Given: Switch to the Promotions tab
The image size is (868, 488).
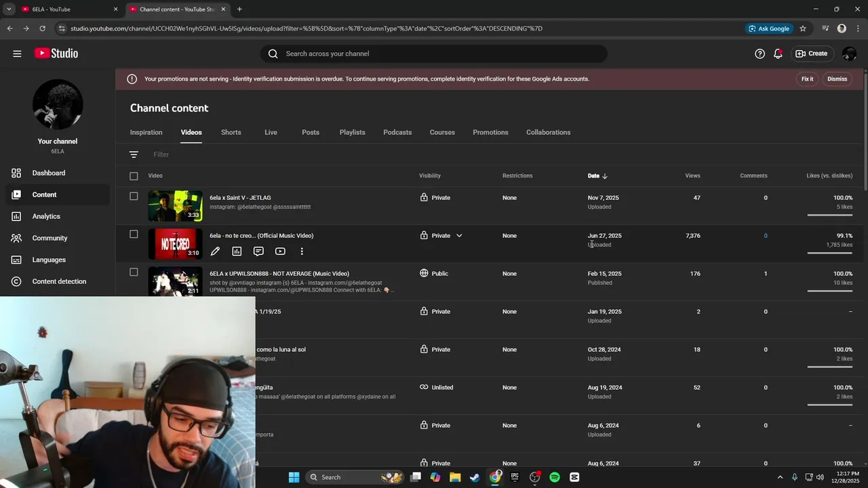Looking at the screenshot, I should (x=490, y=132).
